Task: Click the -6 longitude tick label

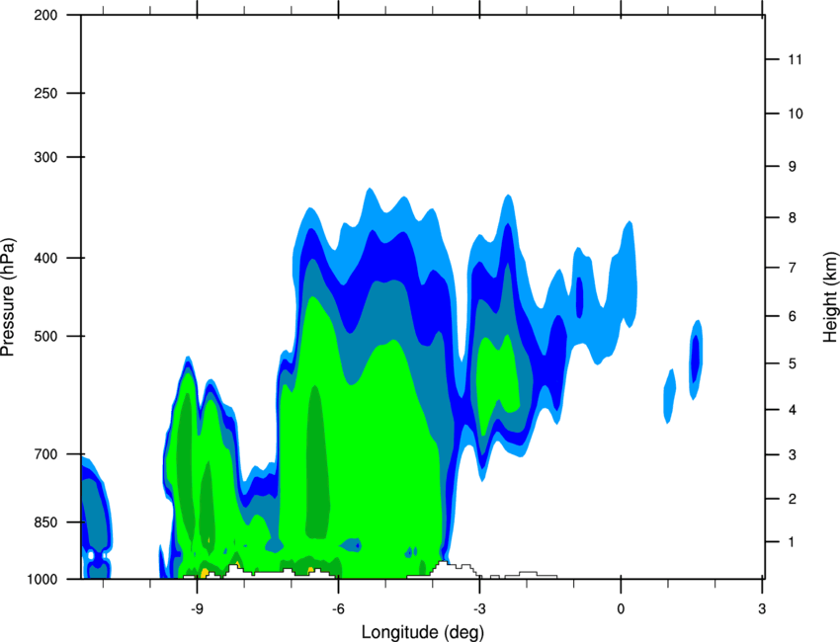Action: coord(338,609)
